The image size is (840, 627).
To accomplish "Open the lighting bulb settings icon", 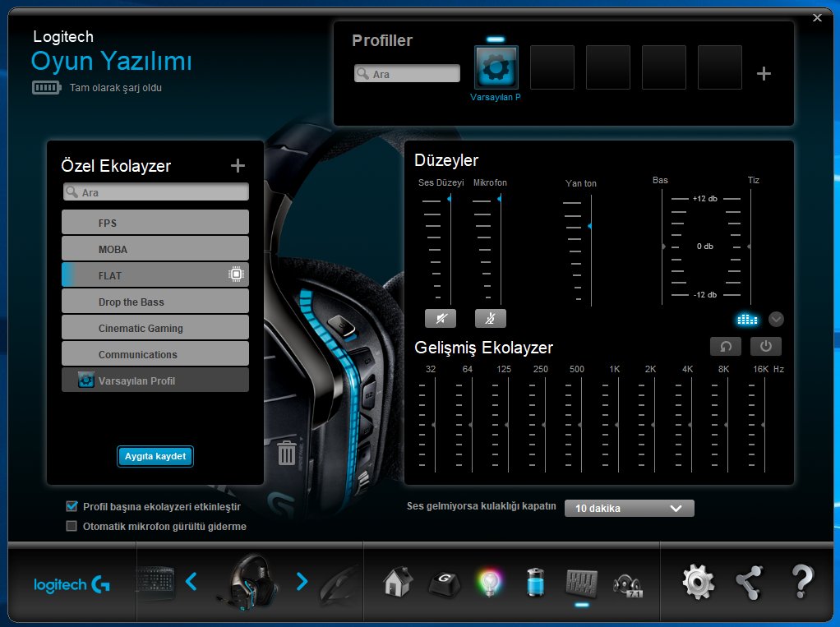I will click(490, 583).
